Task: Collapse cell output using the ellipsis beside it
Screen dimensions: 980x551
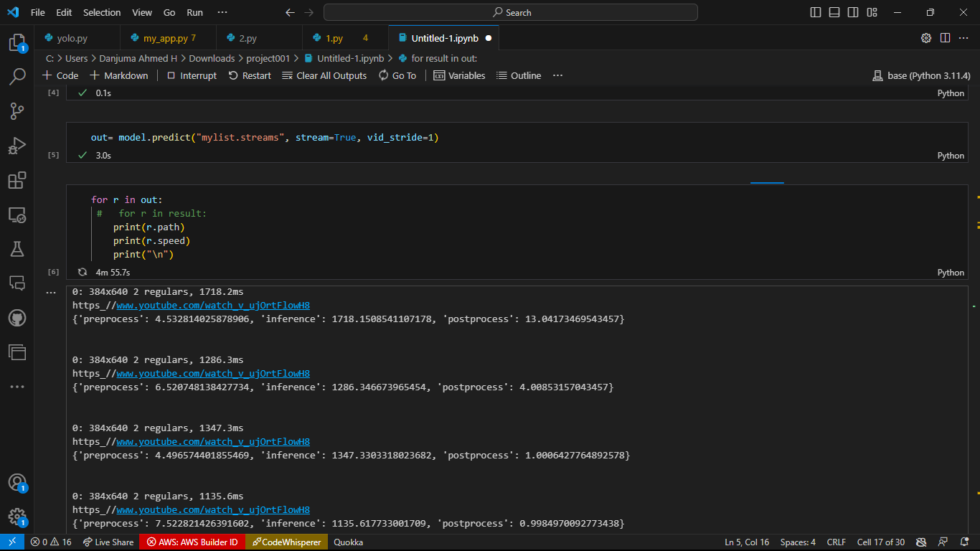Action: (x=51, y=292)
